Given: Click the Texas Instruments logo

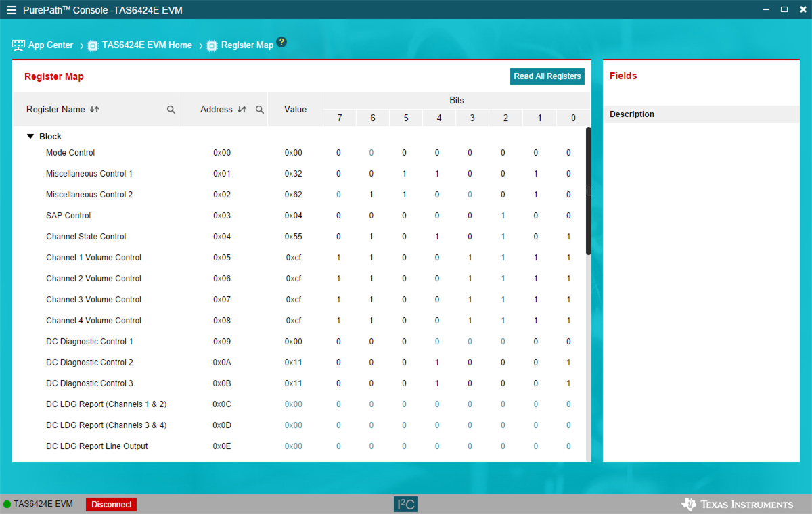Looking at the screenshot, I should pos(738,504).
